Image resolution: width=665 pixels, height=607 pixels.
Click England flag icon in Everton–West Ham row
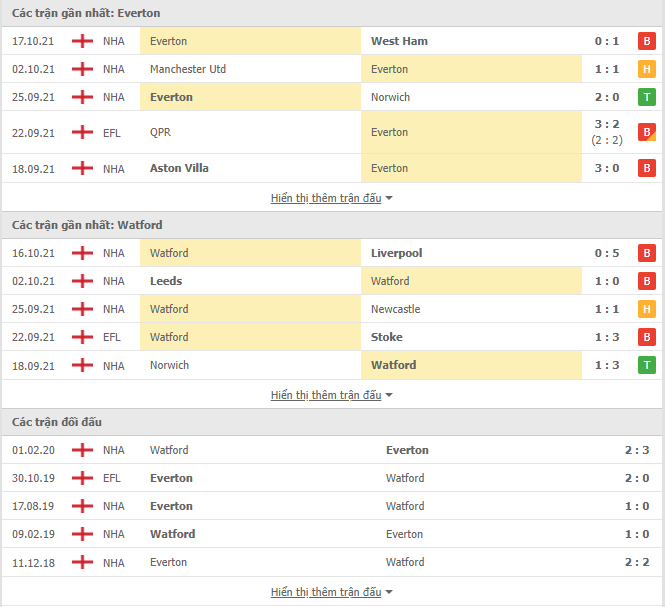tap(82, 41)
